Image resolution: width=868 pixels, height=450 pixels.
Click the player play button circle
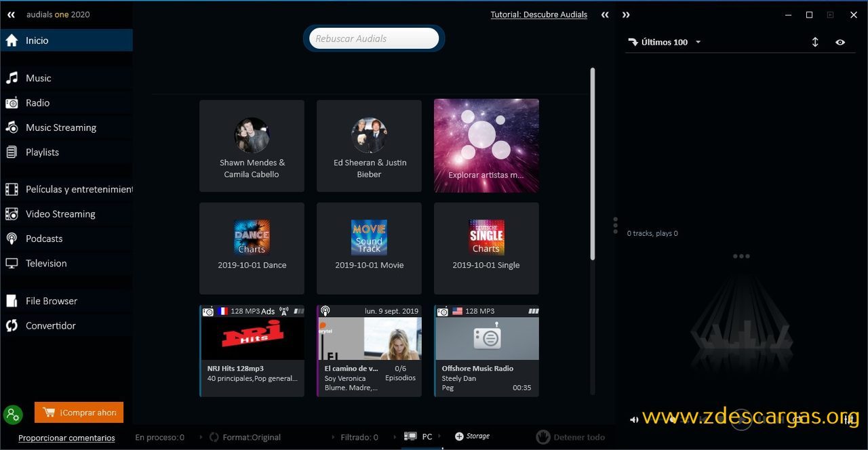tap(741, 420)
